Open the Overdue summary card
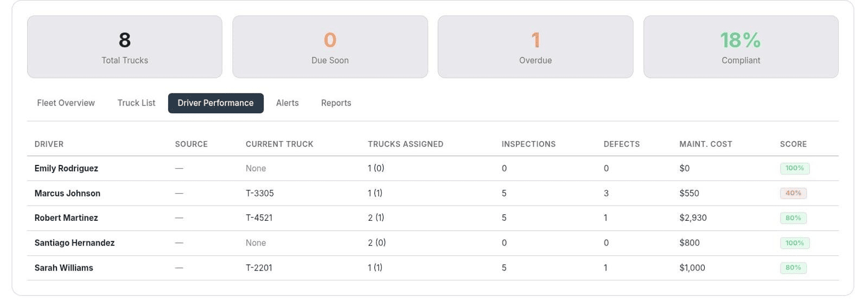This screenshot has height=307, width=868. pos(535,47)
